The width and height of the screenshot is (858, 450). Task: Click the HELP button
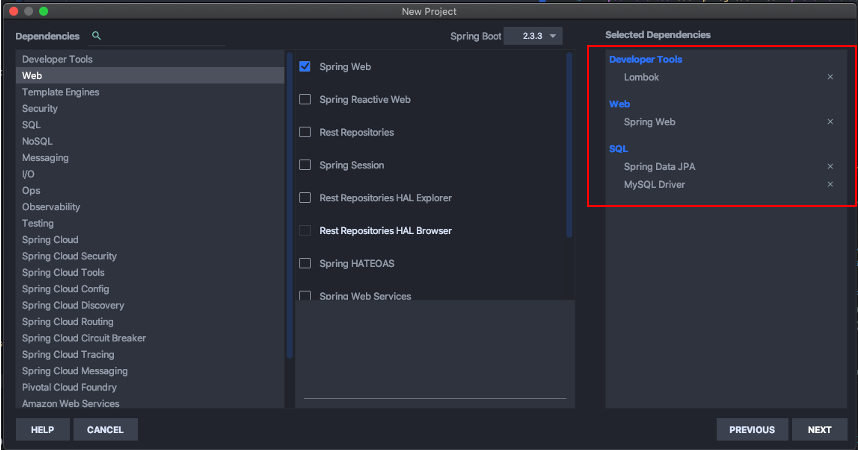tap(43, 430)
